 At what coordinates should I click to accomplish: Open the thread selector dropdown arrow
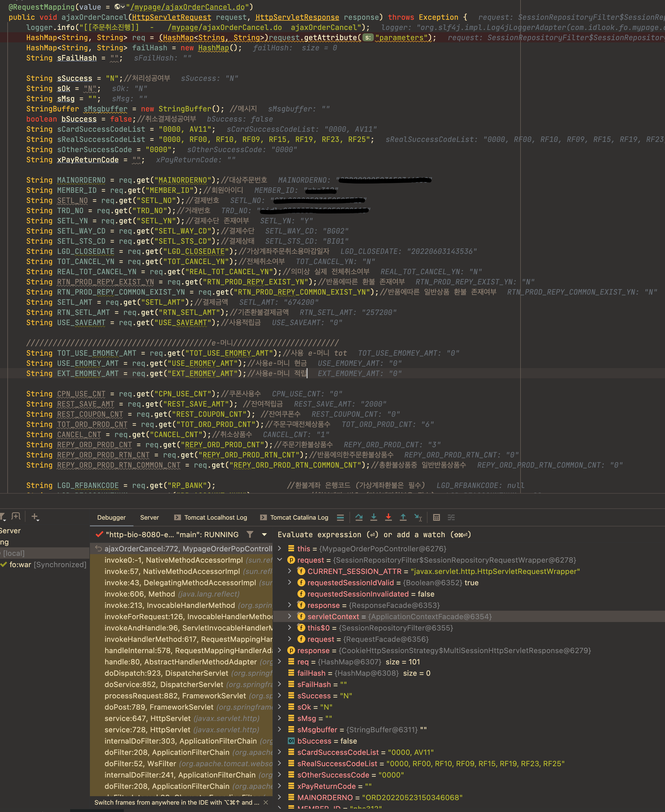pyautogui.click(x=264, y=534)
